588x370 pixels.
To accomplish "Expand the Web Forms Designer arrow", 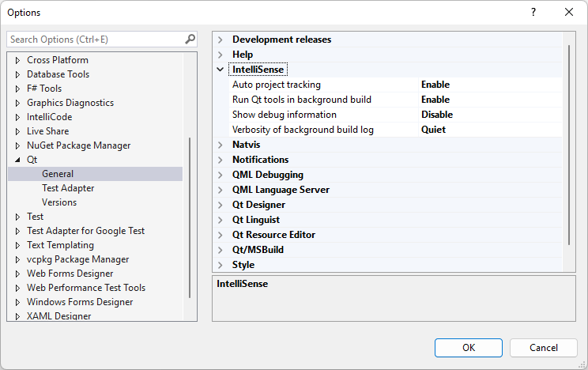I will click(x=17, y=274).
